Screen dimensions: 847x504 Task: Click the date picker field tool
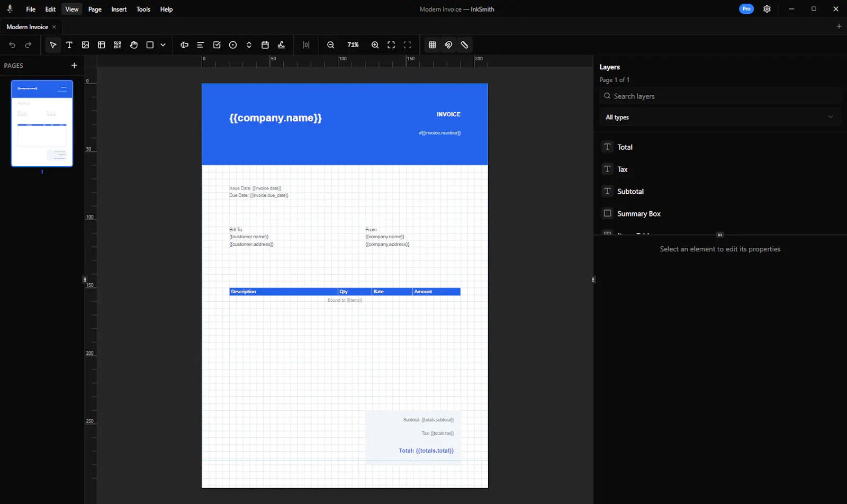click(x=265, y=45)
